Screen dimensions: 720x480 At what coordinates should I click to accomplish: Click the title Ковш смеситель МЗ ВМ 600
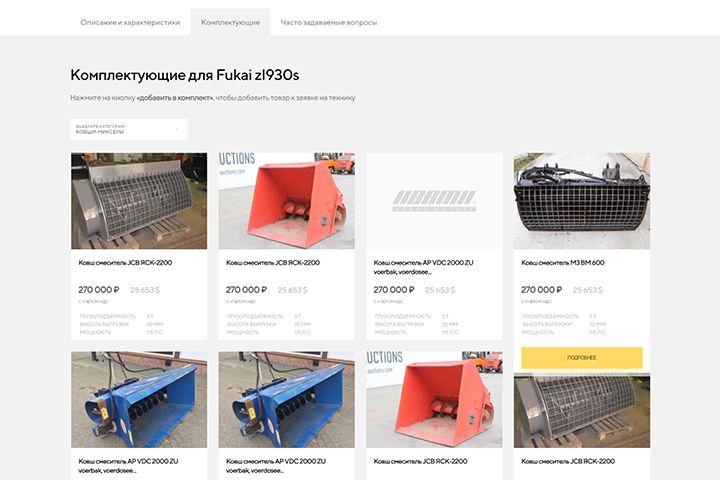point(562,263)
